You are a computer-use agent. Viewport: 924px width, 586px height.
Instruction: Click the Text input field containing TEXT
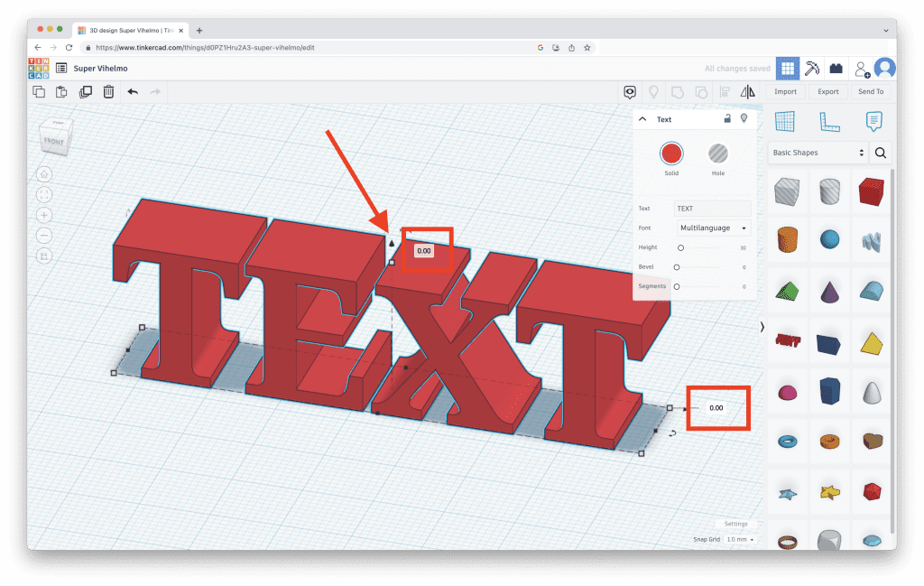point(712,209)
